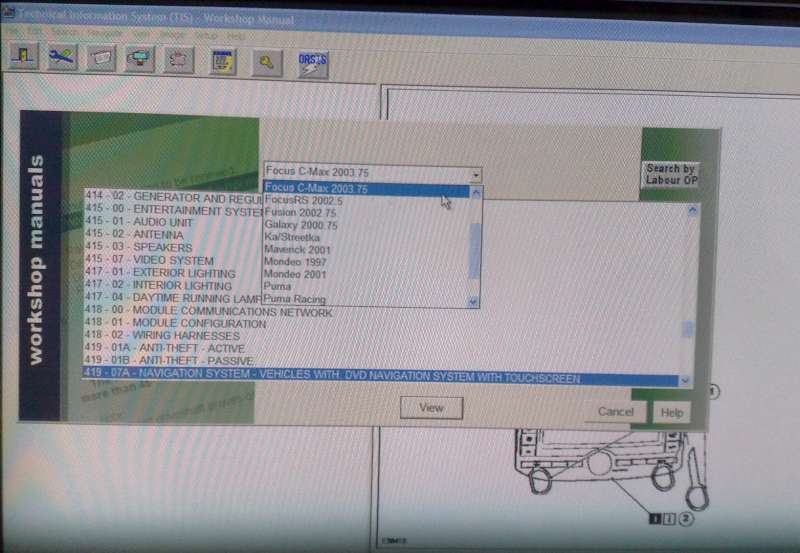Click the yellow key toolbar icon
800x553 pixels.
pos(267,63)
